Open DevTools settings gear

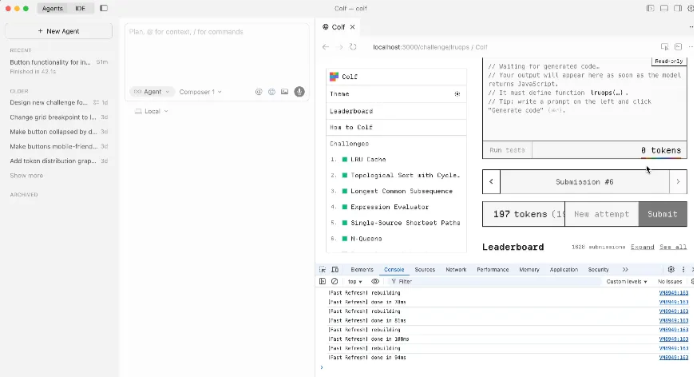point(671,269)
